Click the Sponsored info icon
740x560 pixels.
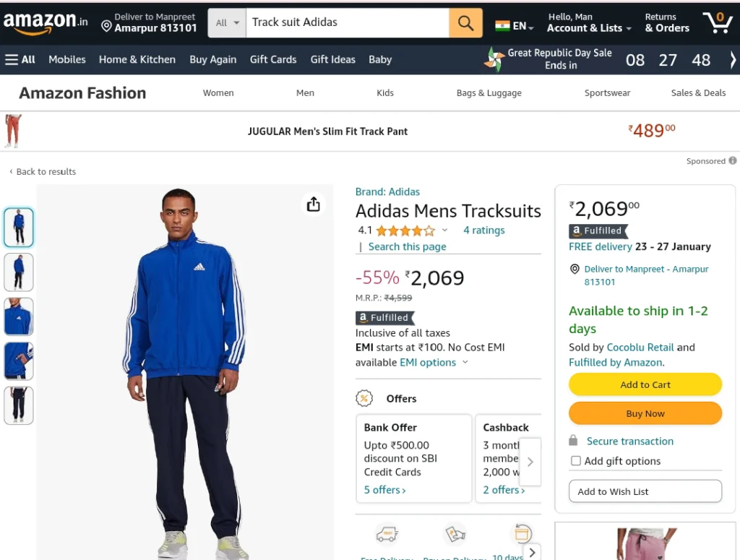pos(733,160)
